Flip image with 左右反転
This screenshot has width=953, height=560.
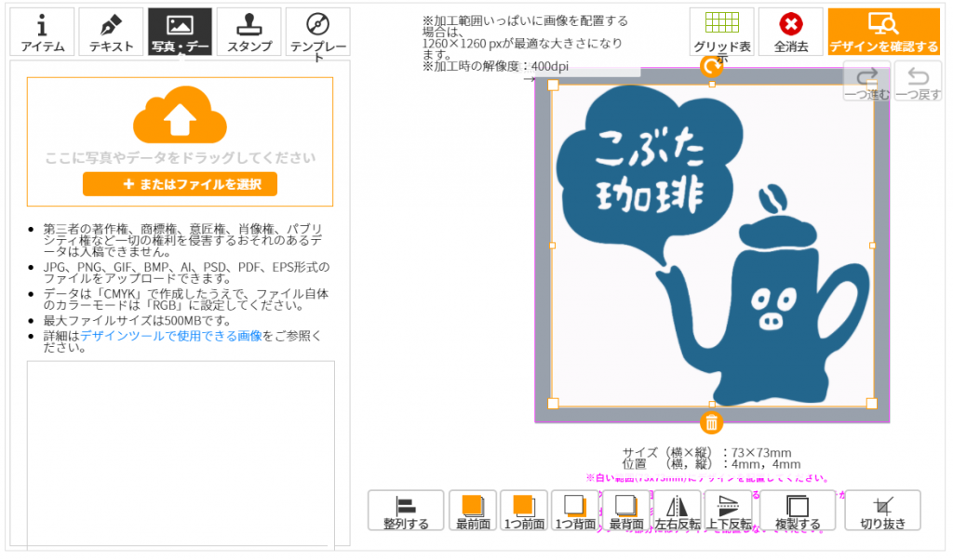[x=678, y=511]
